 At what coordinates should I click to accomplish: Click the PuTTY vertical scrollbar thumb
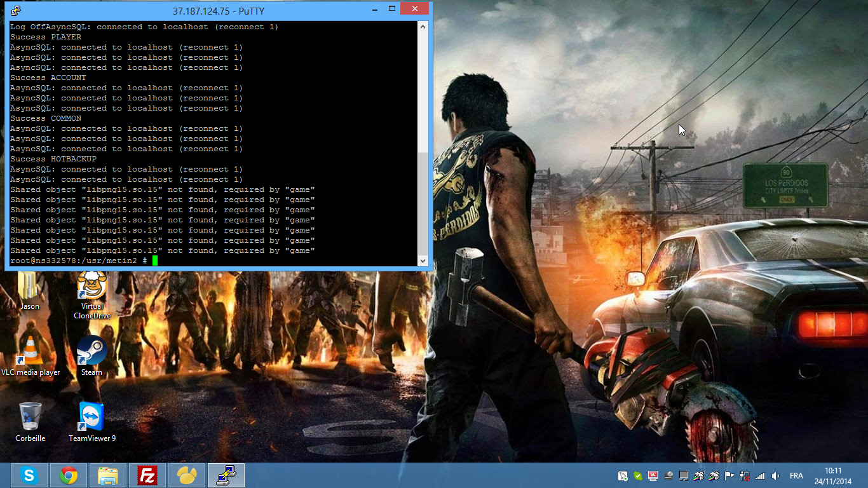point(423,203)
